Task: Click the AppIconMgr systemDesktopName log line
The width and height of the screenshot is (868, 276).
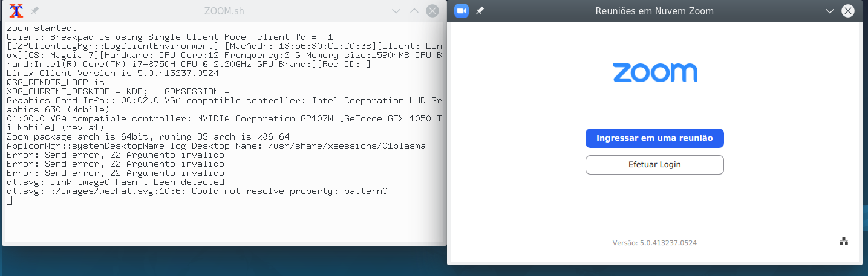Action: tap(217, 146)
